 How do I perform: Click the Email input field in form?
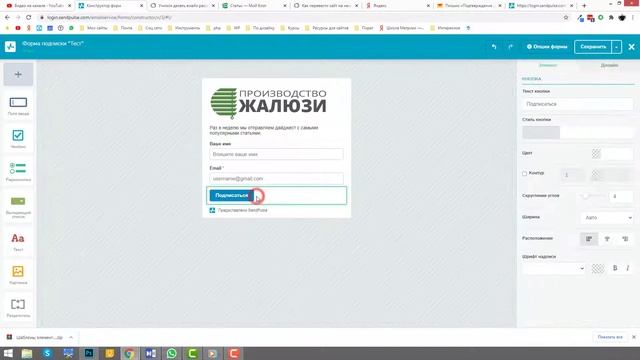pyautogui.click(x=276, y=179)
